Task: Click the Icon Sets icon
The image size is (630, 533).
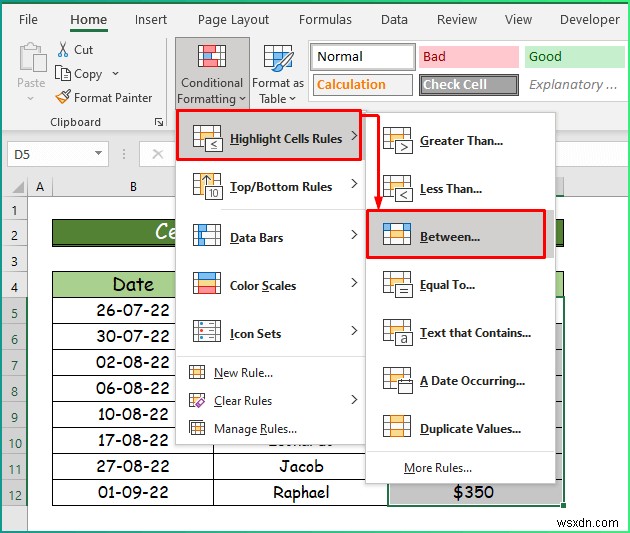Action: pyautogui.click(x=207, y=331)
